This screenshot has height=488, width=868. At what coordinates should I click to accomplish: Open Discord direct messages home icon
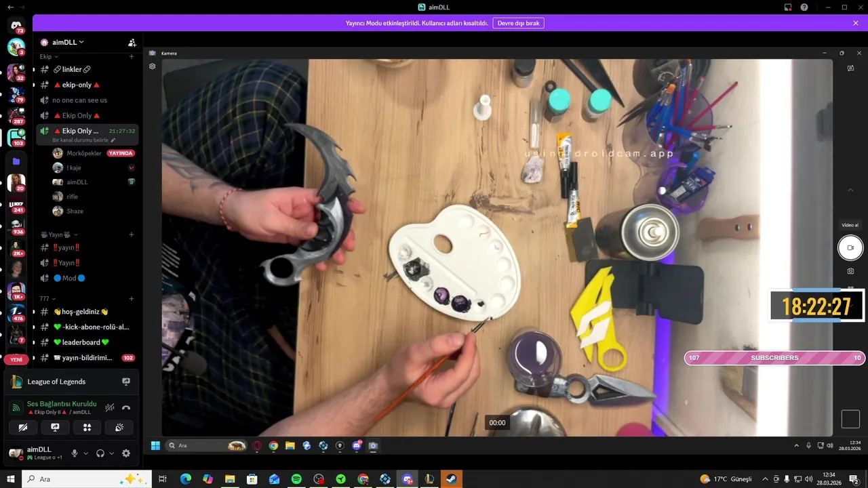tap(16, 25)
